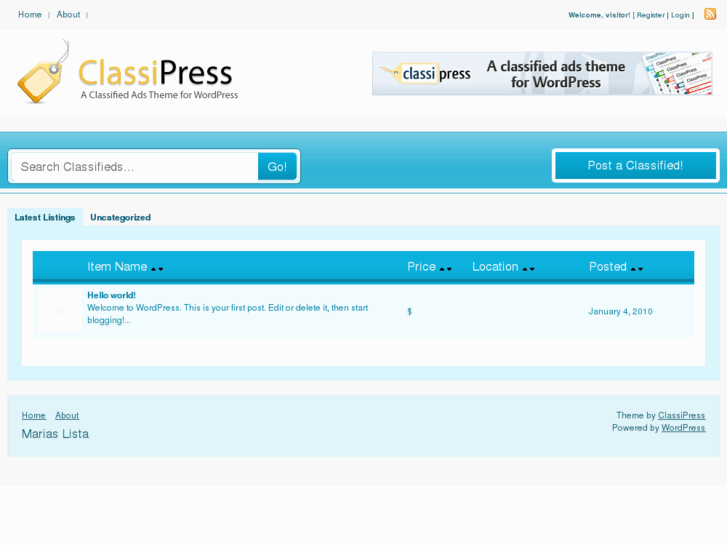Focus the Search Classifieds field
Image resolution: width=727 pixels, height=545 pixels.
[x=134, y=167]
